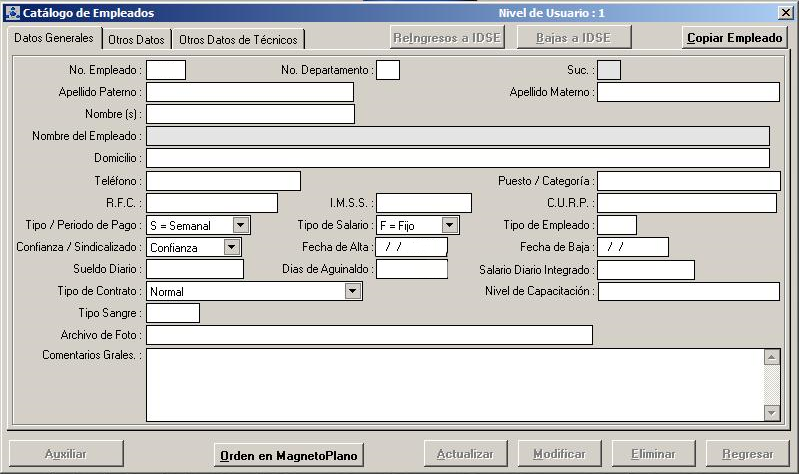Select the C.U.R.P. input field
This screenshot has width=799, height=474.
687,204
